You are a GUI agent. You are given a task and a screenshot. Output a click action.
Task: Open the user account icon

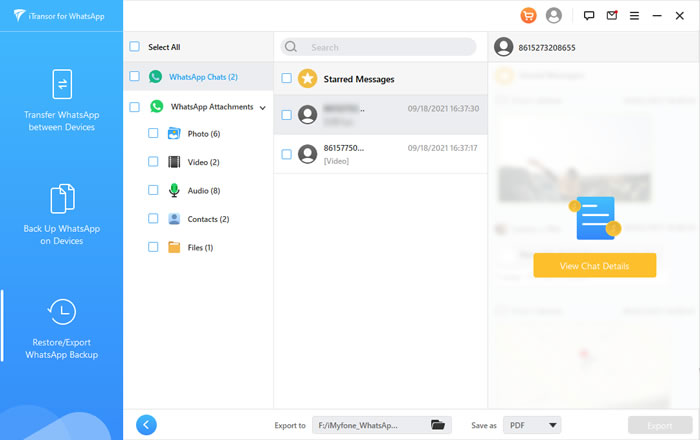point(554,16)
